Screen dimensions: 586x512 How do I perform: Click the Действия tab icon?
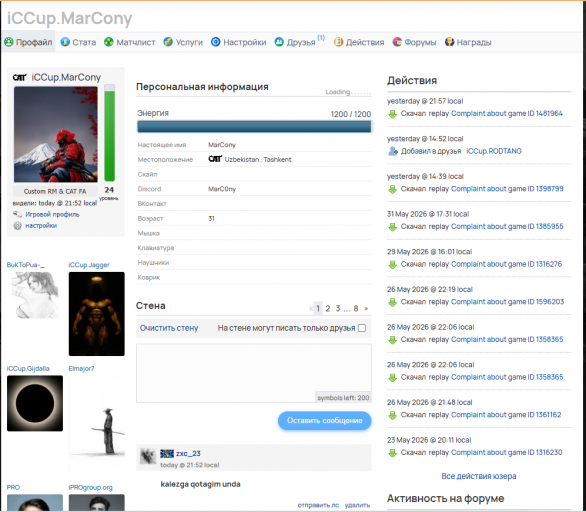(338, 42)
